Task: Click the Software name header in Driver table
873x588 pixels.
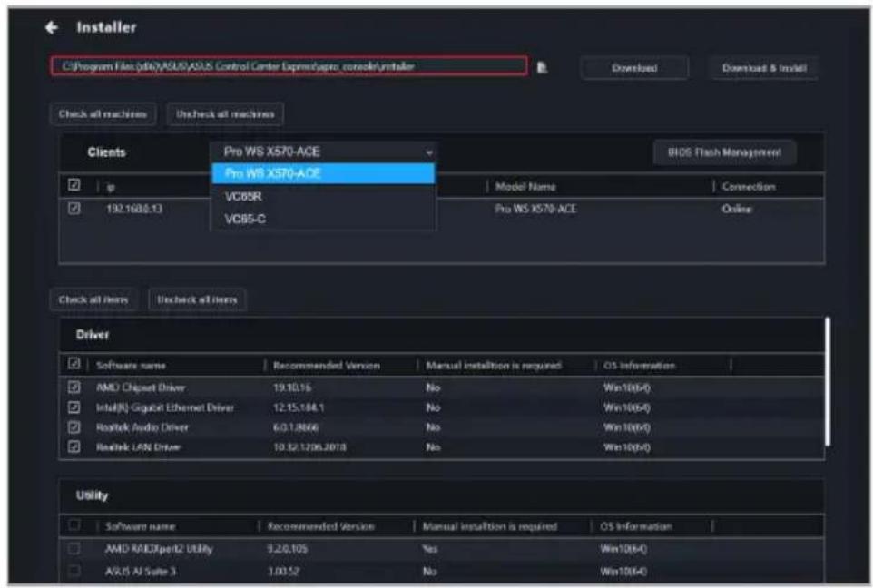Action: point(131,366)
